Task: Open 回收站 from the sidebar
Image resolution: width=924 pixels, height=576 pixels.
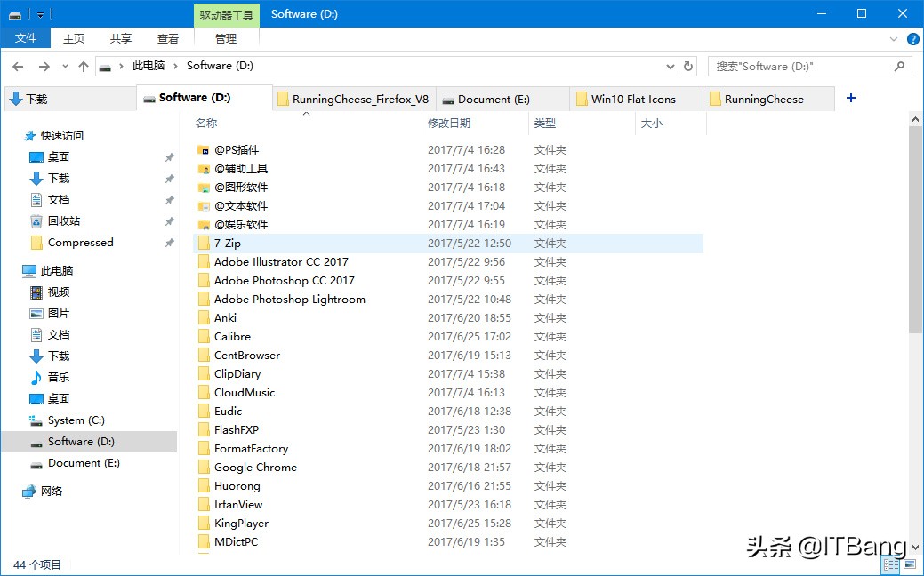Action: pos(62,220)
